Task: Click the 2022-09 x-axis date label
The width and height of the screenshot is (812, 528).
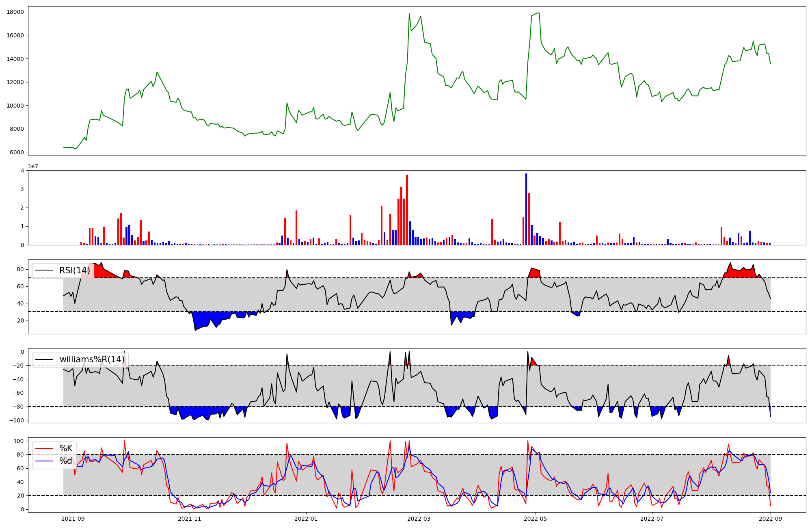Action: (x=770, y=519)
